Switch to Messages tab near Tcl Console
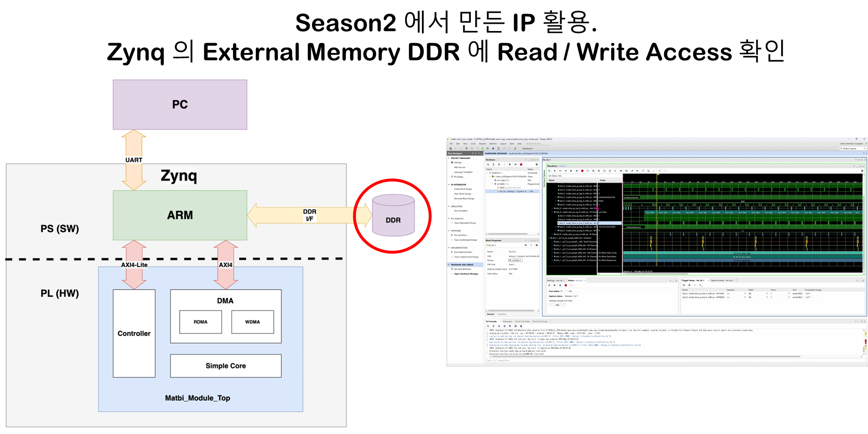 (x=507, y=321)
